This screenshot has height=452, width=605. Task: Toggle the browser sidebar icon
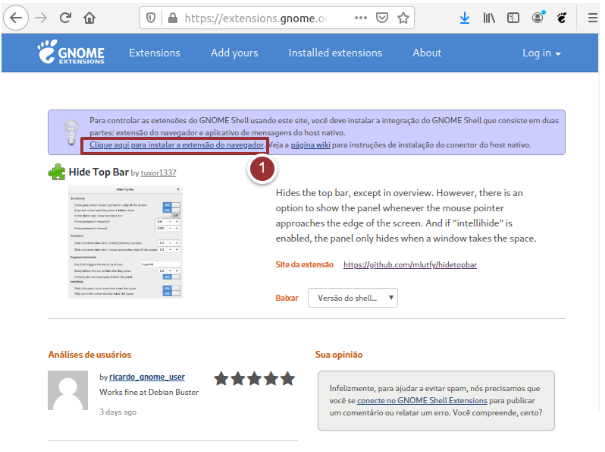[513, 18]
